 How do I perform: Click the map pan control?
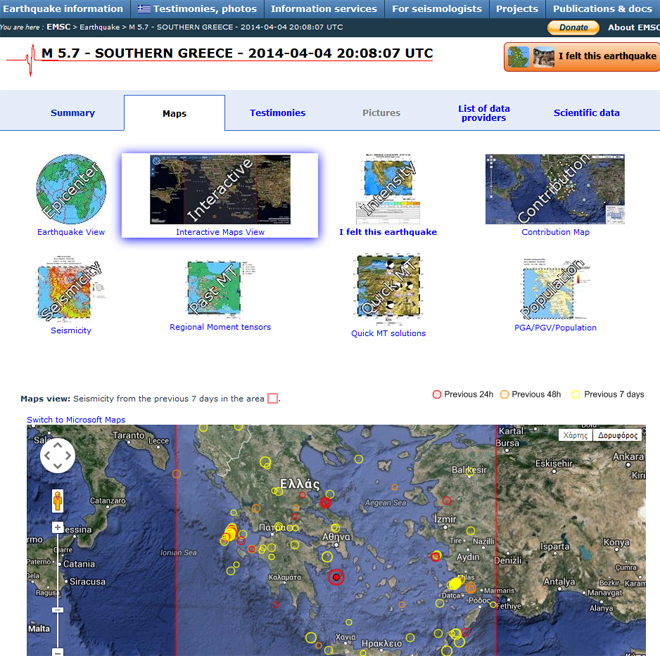pyautogui.click(x=58, y=455)
